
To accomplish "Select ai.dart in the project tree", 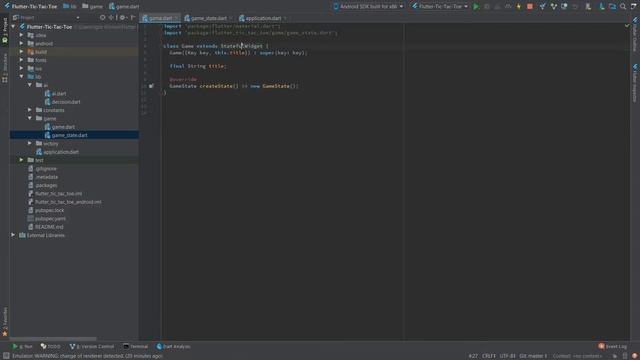I will 59,93.
